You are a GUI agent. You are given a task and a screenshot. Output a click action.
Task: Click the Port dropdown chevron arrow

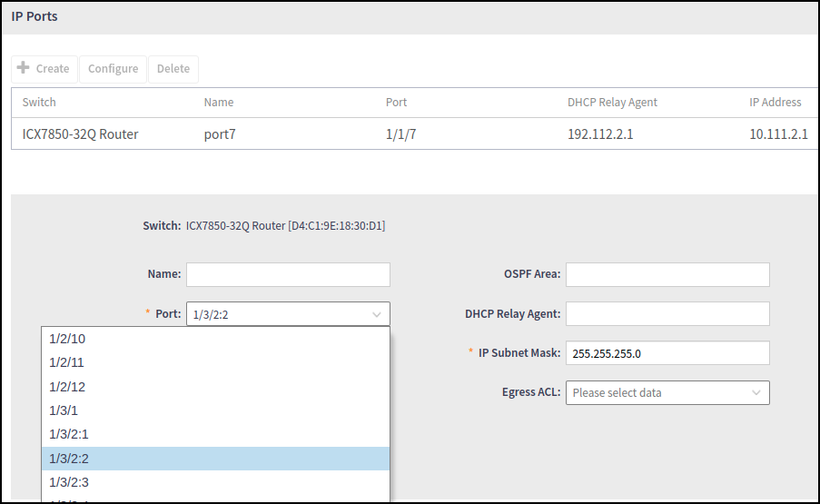point(377,315)
